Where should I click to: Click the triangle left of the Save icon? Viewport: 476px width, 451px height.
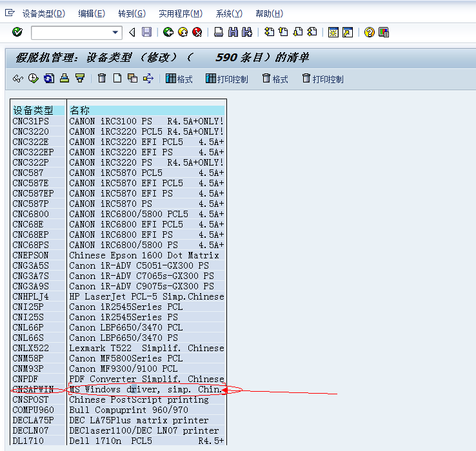(132, 32)
